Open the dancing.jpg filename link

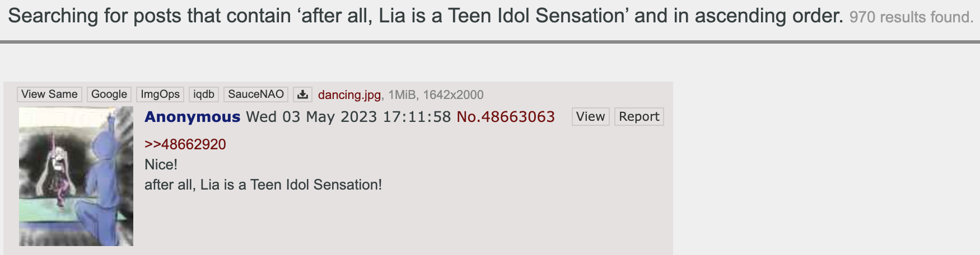[x=349, y=95]
